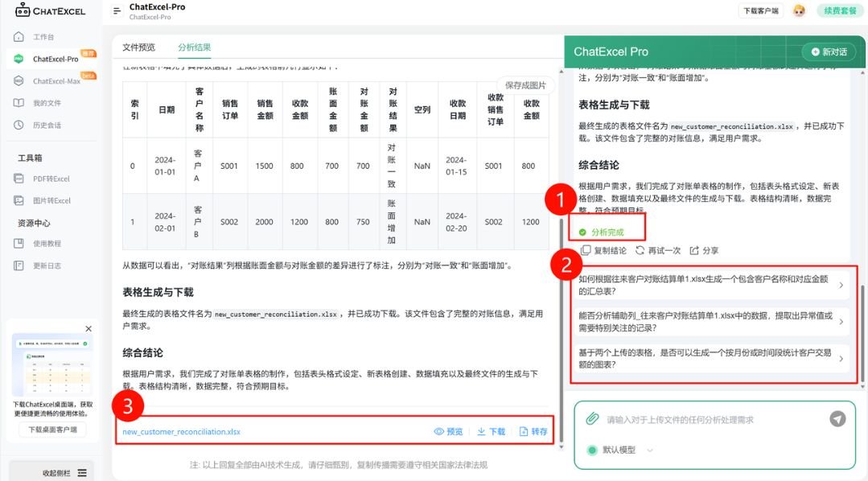This screenshot has height=481, width=868.
Task: Open the user avatar menu
Action: tap(799, 10)
